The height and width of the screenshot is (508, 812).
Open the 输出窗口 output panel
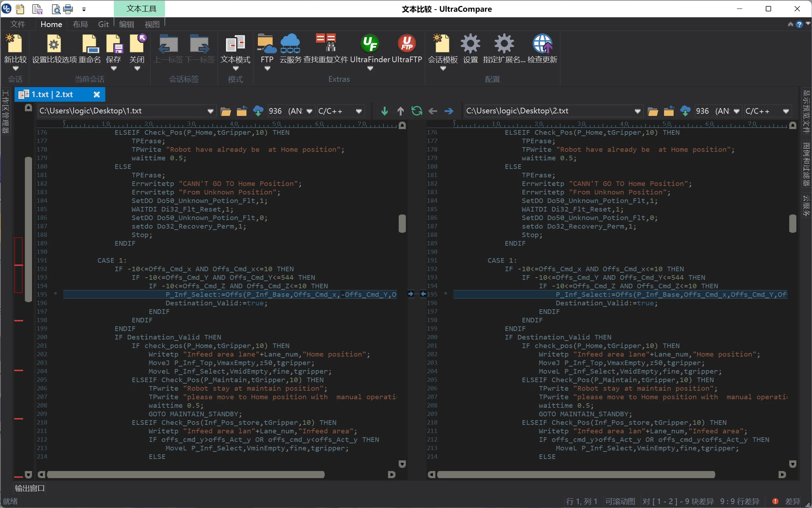click(30, 488)
